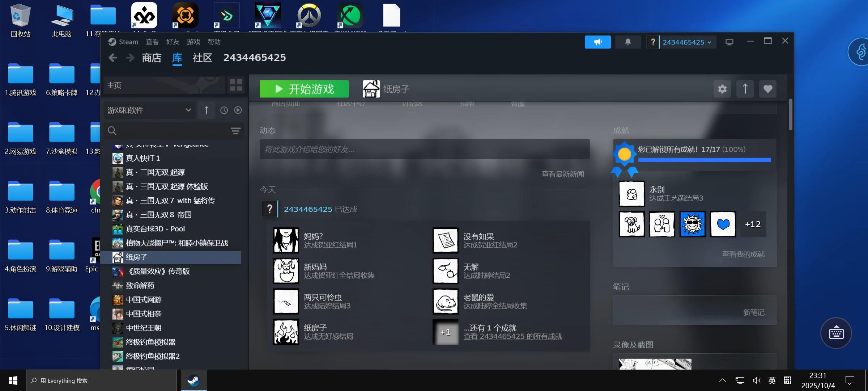Toggle the sort arrow next to 游戏和软件

point(206,110)
